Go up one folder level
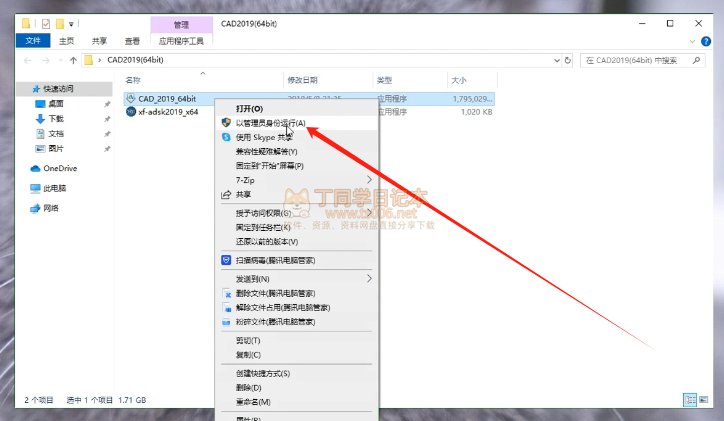Screen dimensions: 724x421 tap(73, 60)
